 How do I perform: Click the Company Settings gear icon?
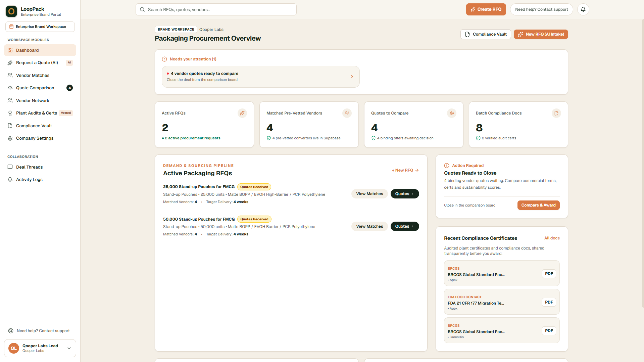(10, 138)
